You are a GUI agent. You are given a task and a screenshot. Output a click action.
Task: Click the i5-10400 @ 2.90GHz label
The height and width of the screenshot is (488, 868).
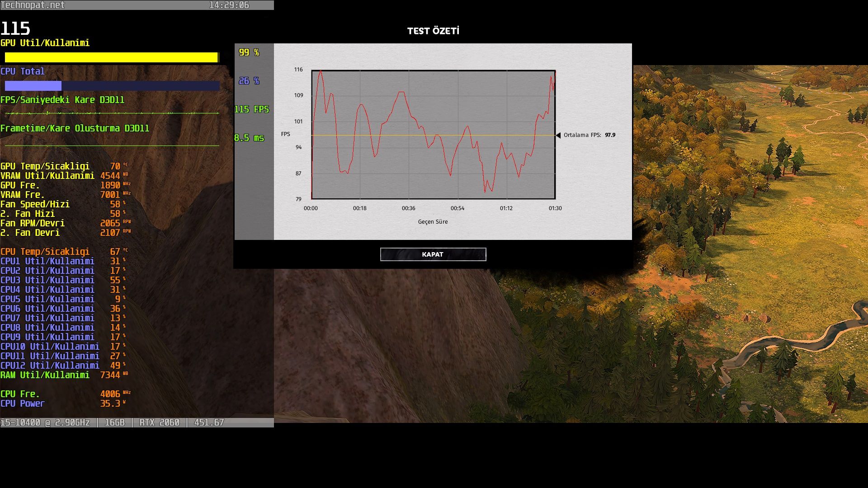coord(45,422)
